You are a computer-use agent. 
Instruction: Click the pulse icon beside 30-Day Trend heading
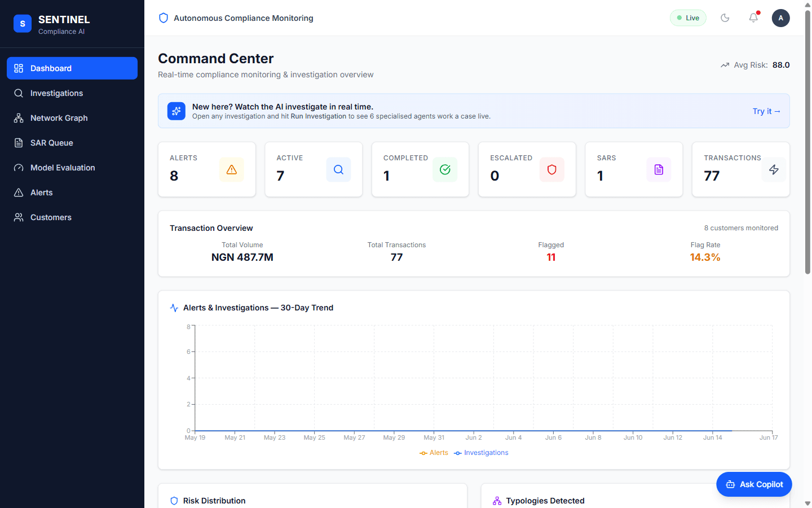tap(174, 308)
